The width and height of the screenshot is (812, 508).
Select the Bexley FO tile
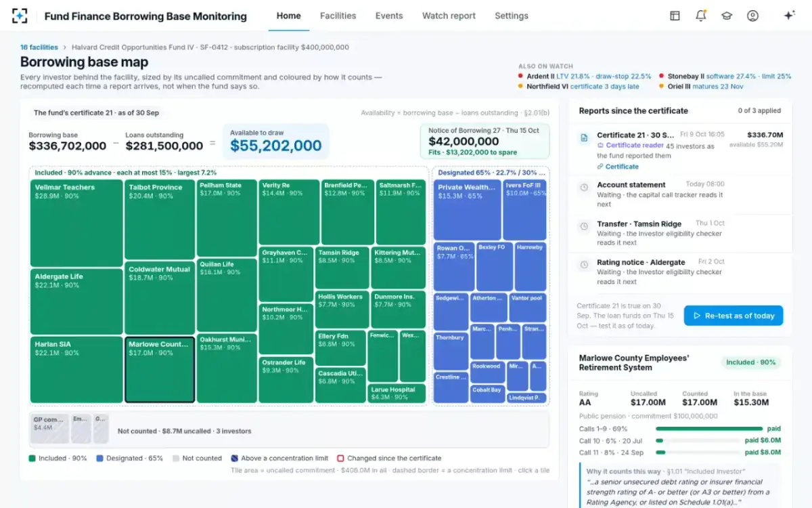click(494, 266)
